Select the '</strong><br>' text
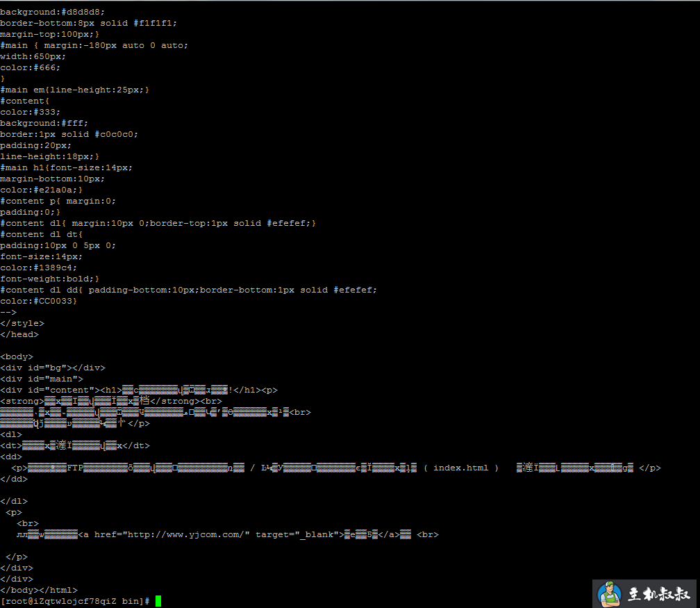The height and width of the screenshot is (608, 700). 185,401
